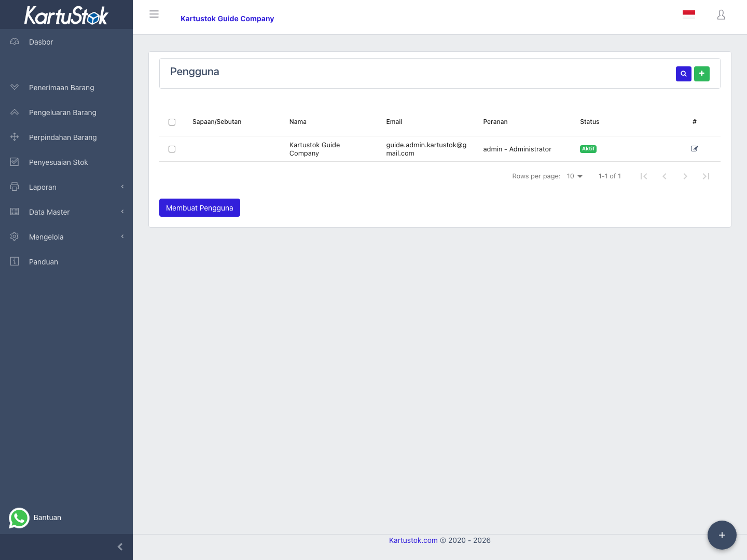
Task: Open the Mengelola menu label
Action: pos(46,237)
